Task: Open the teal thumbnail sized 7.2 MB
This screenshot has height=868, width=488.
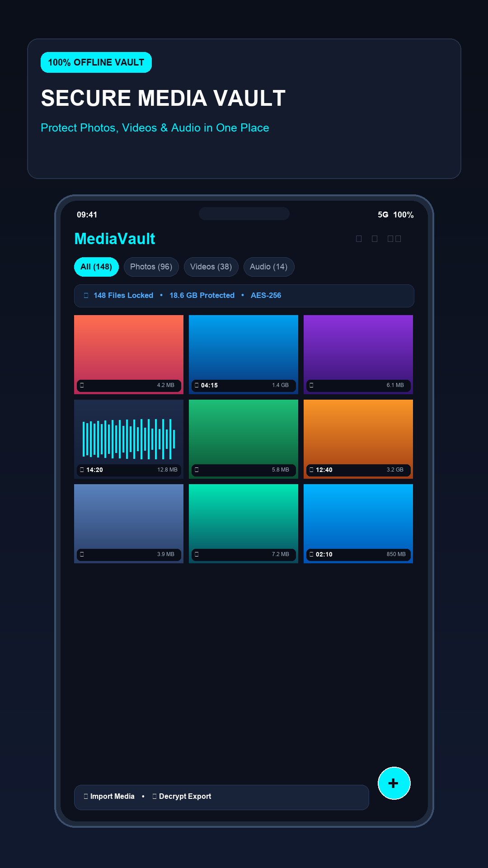Action: (244, 524)
